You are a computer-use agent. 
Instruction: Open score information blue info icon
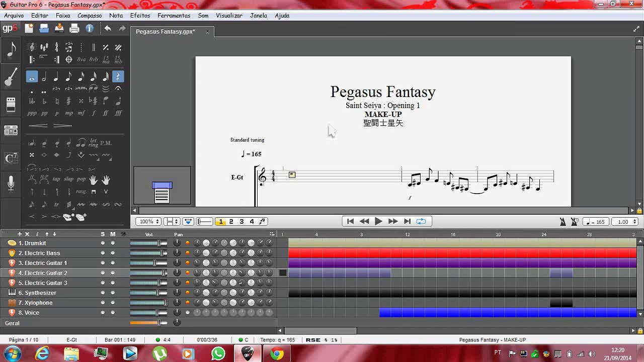point(90,28)
